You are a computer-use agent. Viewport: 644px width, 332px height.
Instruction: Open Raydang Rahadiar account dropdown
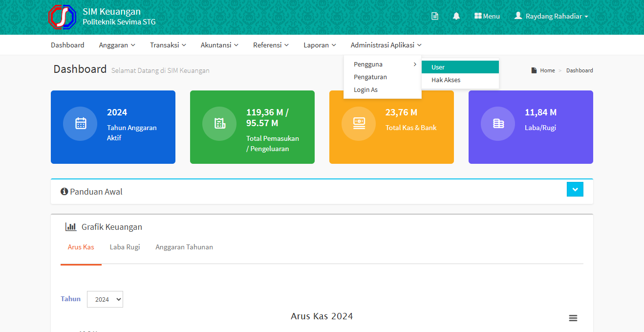tap(551, 16)
